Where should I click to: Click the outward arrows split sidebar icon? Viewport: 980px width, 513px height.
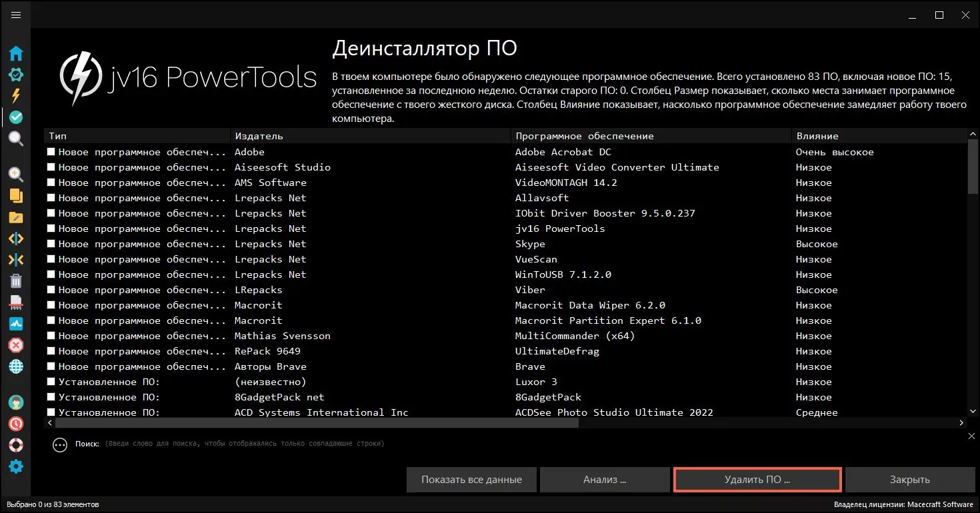click(16, 239)
